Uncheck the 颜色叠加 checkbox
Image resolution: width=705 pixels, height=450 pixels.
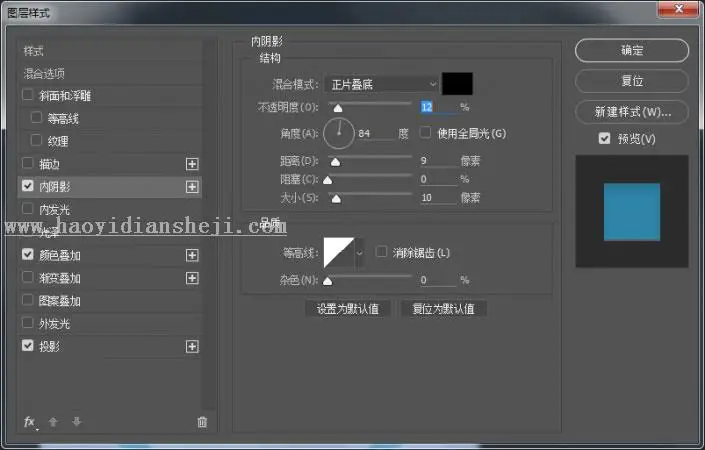coord(27,254)
